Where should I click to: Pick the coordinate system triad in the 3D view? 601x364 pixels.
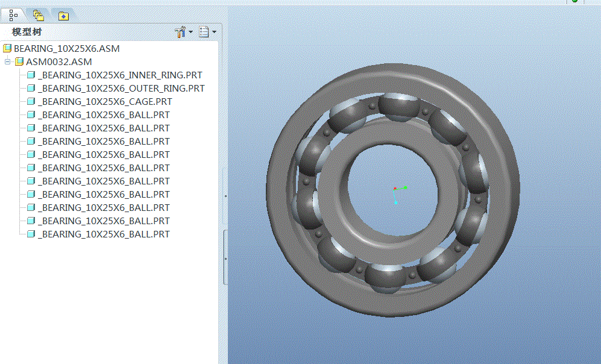pyautogui.click(x=399, y=194)
